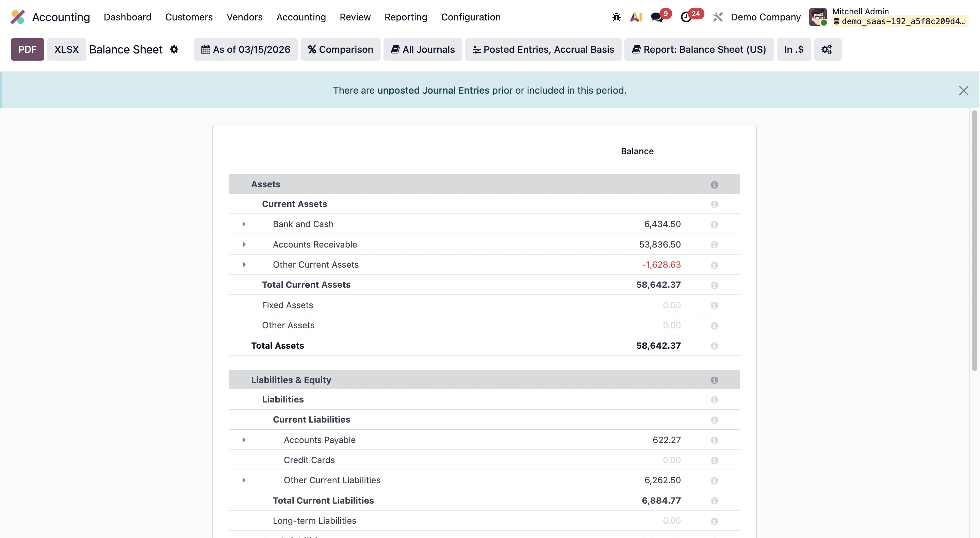Click Mitchell Admin avatar picture

tap(818, 17)
